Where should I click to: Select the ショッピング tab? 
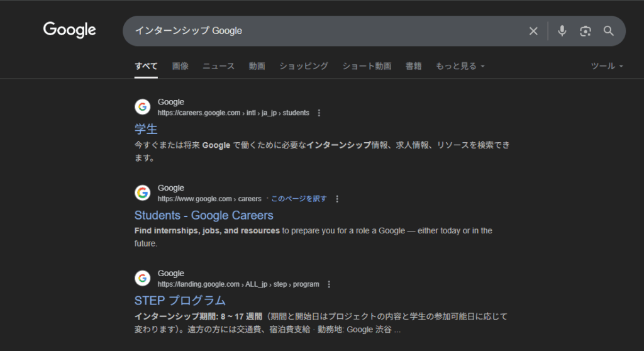[x=304, y=66]
